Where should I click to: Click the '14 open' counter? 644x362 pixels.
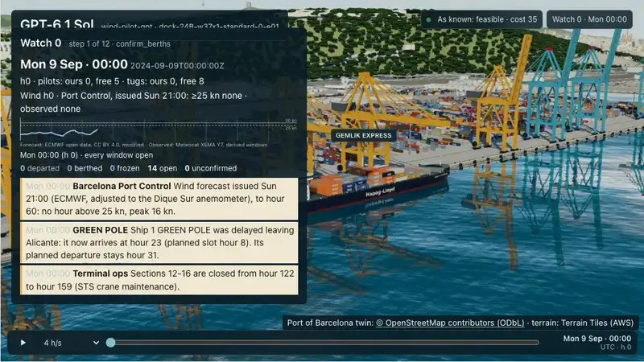[x=163, y=168]
